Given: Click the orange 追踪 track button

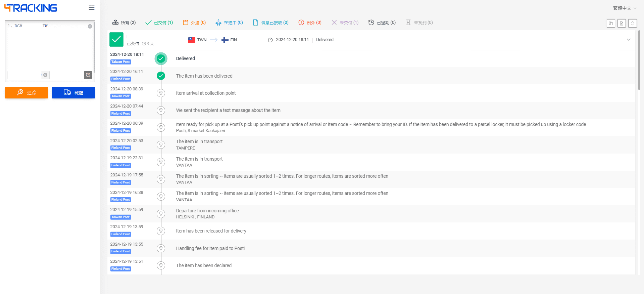Looking at the screenshot, I should 26,92.
